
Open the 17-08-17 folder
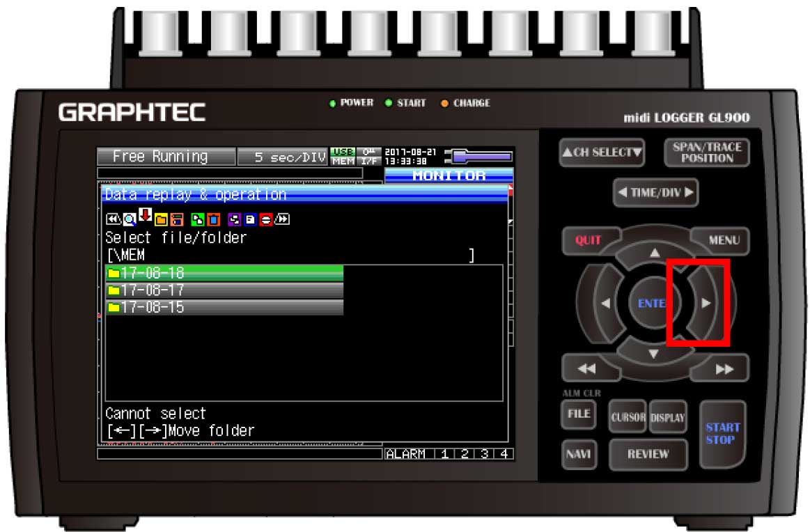tap(224, 290)
